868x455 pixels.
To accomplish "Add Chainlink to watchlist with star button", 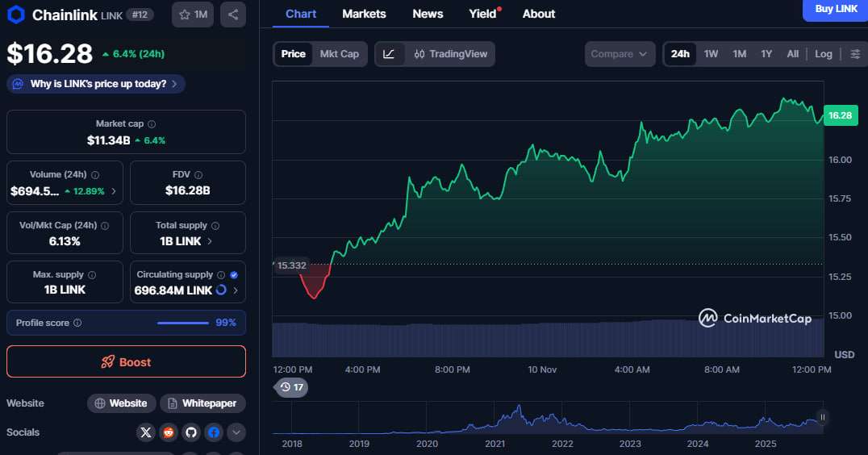I will 193,15.
